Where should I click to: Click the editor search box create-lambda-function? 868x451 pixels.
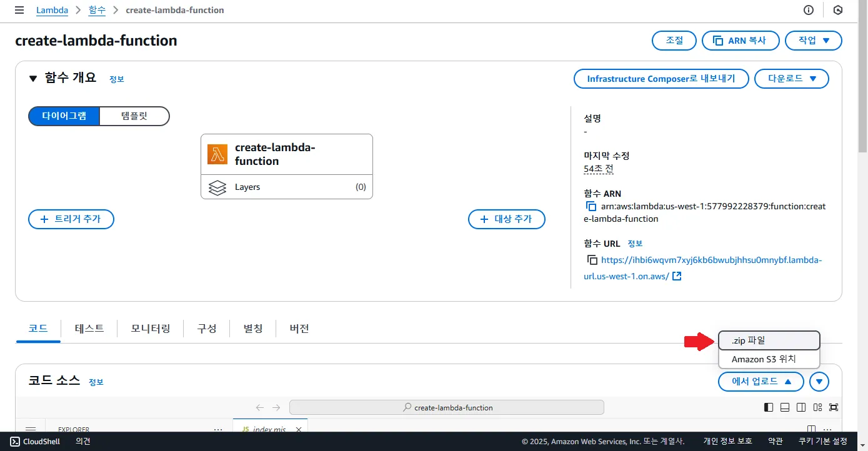click(447, 407)
